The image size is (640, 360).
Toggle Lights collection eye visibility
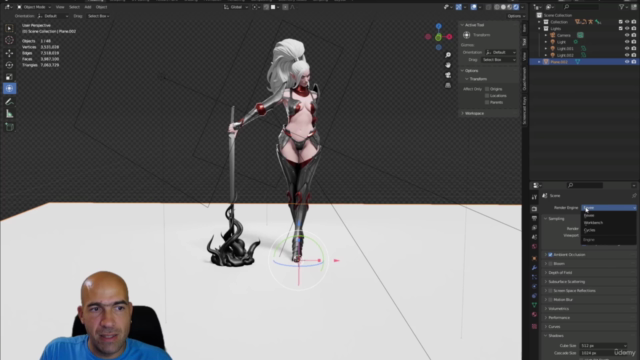click(x=627, y=29)
